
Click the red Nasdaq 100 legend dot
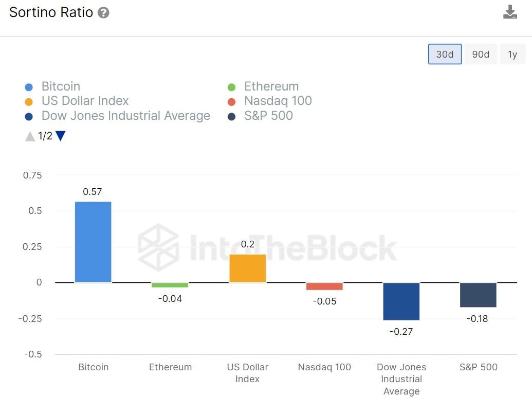pyautogui.click(x=231, y=102)
